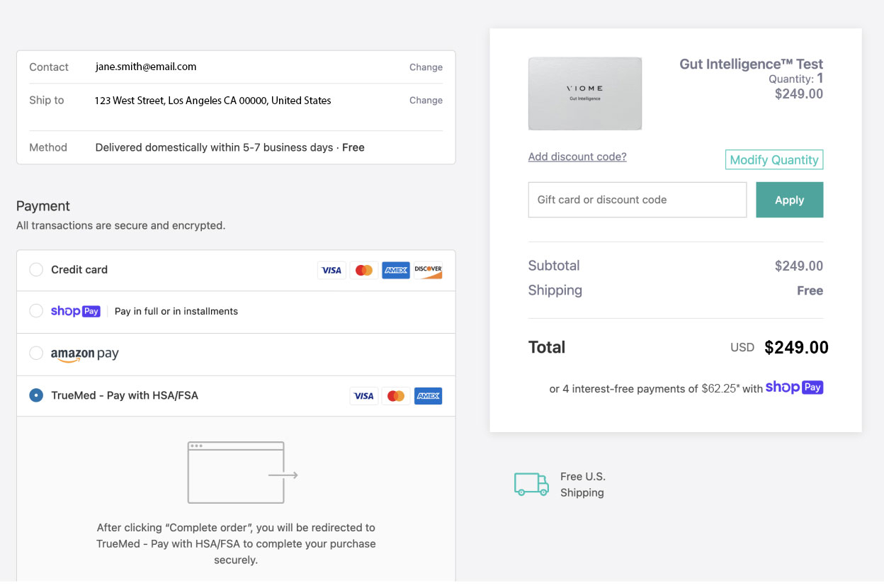Click the delivery method text

pos(230,148)
